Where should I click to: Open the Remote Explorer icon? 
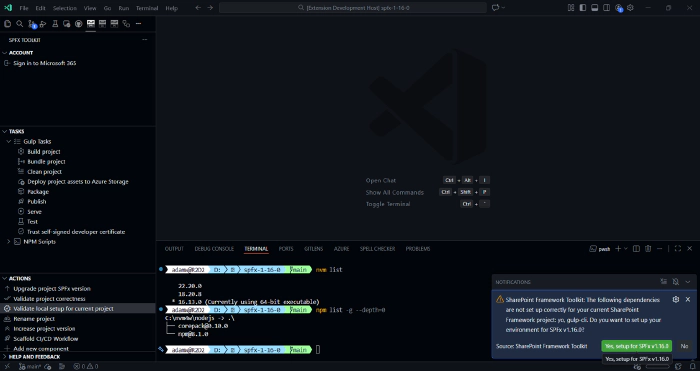[x=67, y=24]
